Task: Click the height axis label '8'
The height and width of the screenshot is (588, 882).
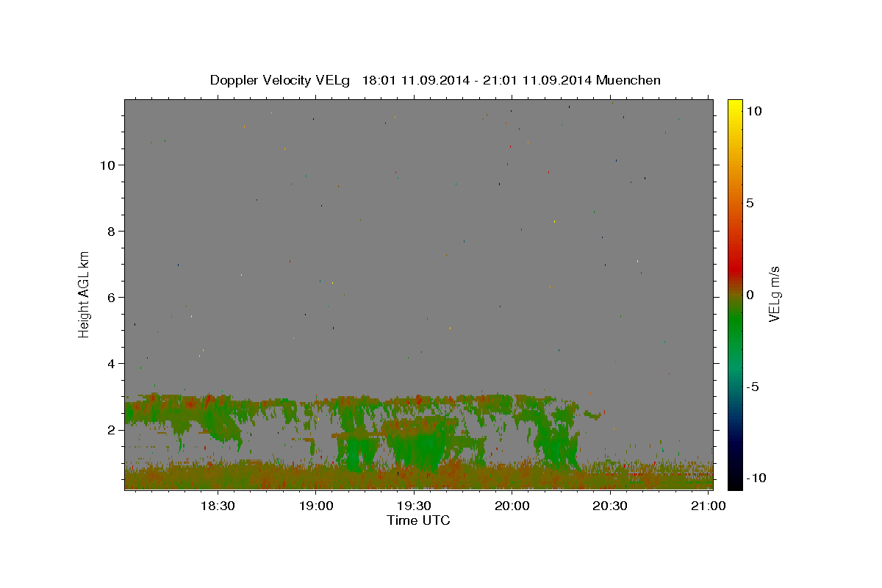Action: coord(112,231)
